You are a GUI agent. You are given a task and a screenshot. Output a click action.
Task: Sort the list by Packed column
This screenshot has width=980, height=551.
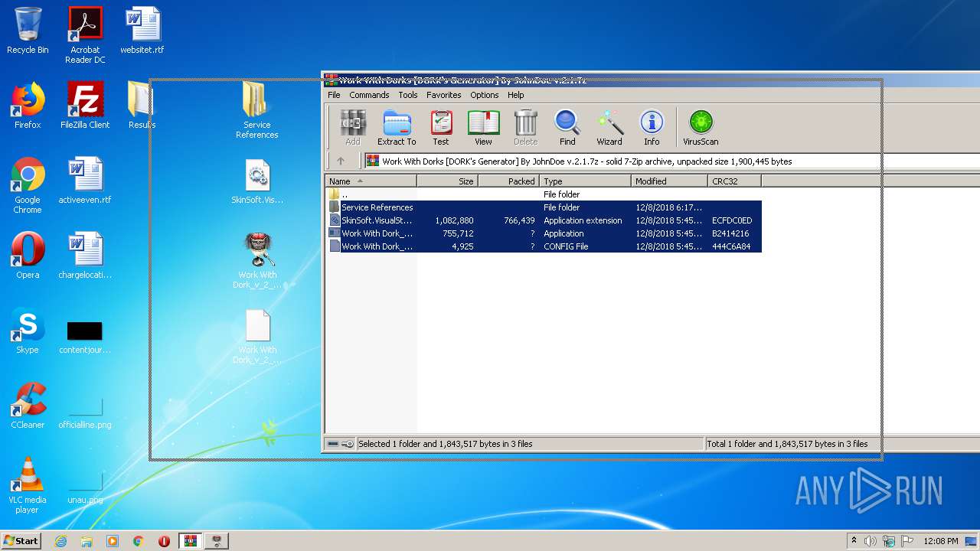tap(508, 181)
